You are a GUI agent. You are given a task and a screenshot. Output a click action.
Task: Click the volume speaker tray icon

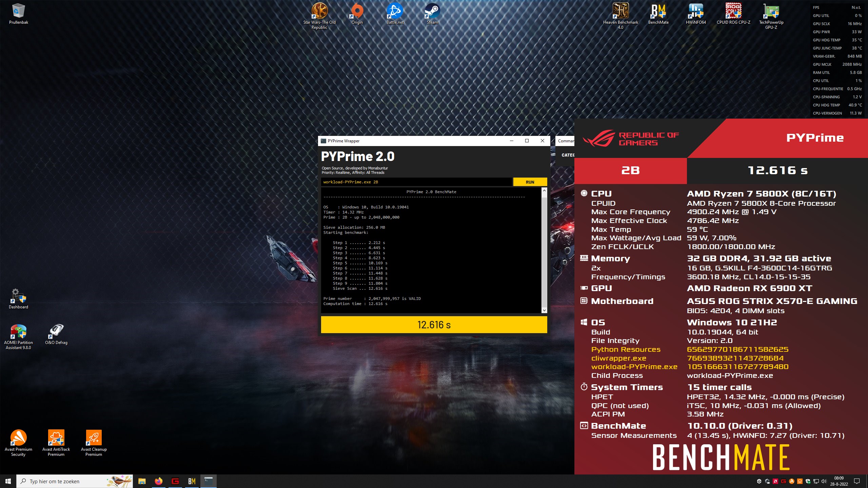pos(824,481)
